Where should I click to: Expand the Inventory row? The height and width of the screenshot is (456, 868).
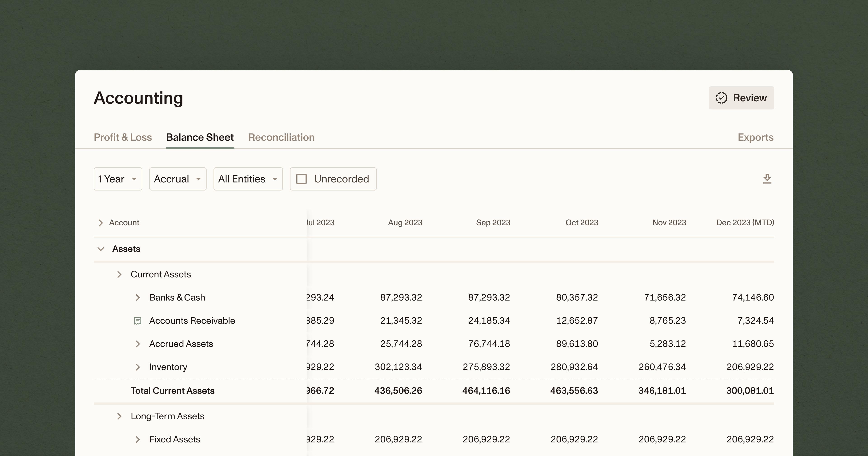tap(137, 367)
